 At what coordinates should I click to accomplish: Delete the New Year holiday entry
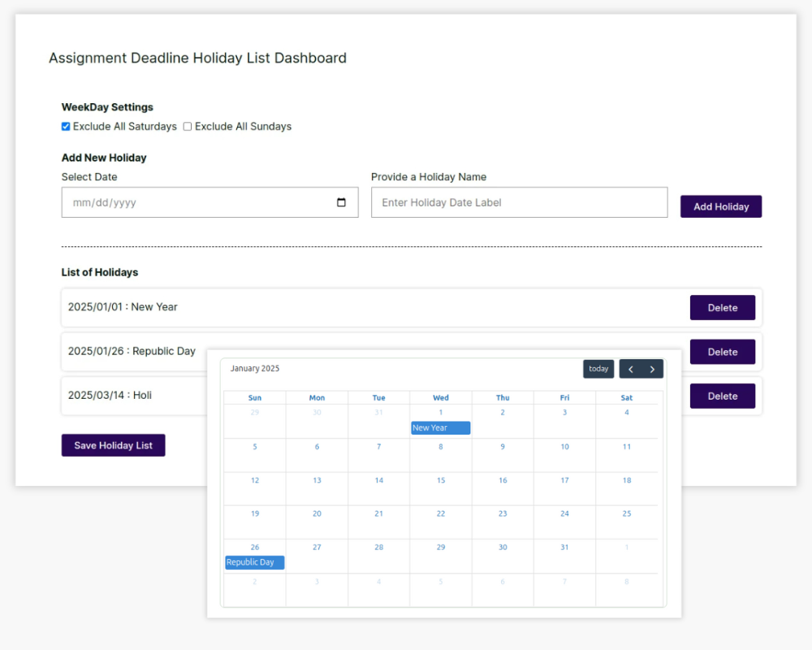coord(722,308)
